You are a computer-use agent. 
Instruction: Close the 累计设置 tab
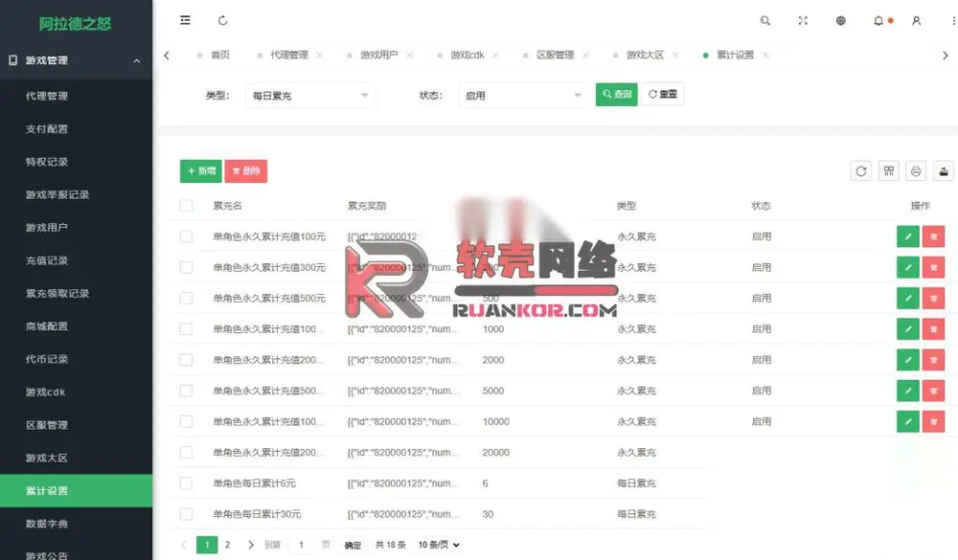tap(765, 55)
